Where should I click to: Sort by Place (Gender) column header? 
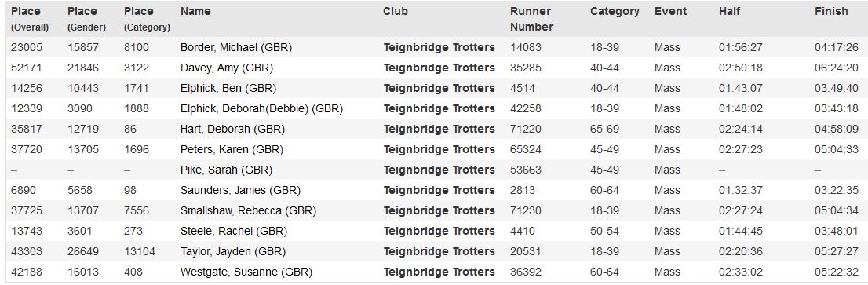(86, 19)
